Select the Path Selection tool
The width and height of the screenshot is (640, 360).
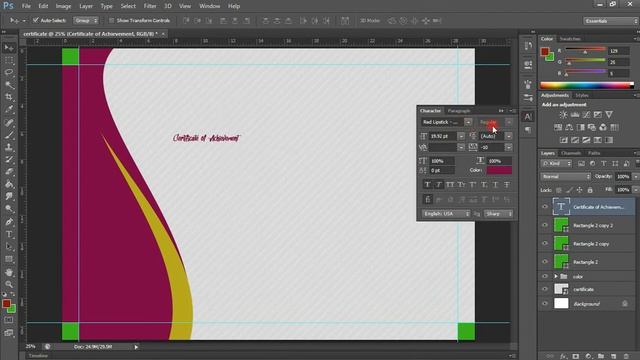click(9, 247)
